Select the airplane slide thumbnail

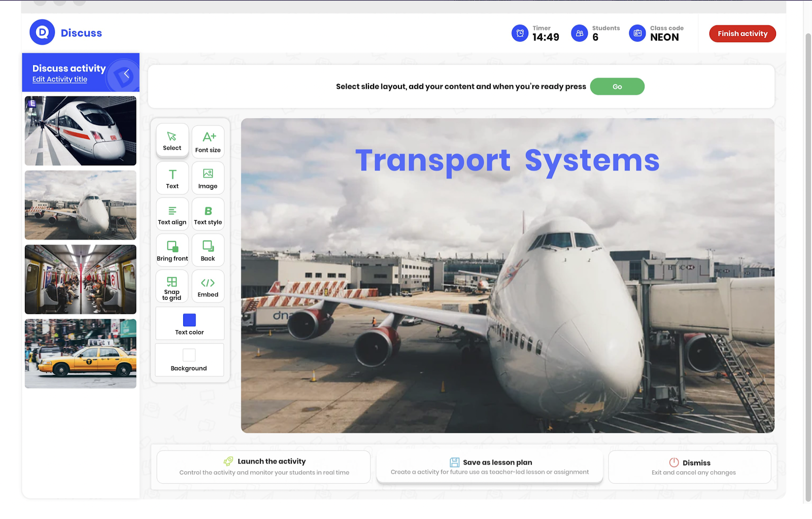[x=81, y=205]
